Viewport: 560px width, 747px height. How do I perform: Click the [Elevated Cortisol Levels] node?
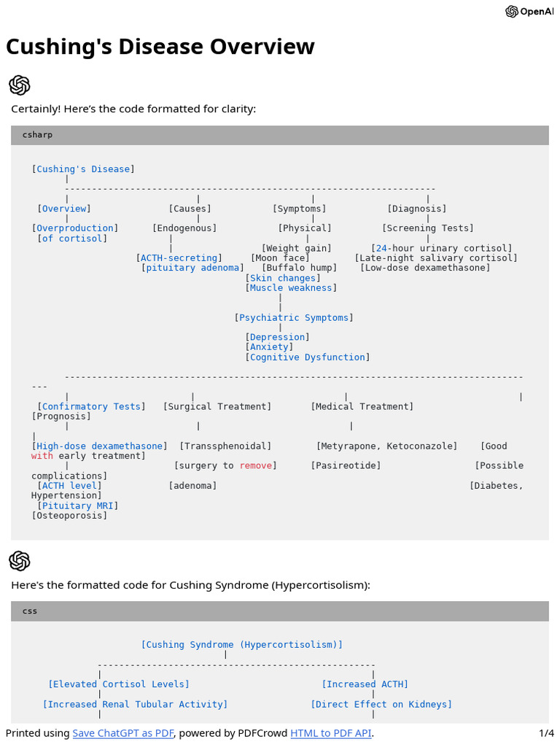(x=119, y=684)
